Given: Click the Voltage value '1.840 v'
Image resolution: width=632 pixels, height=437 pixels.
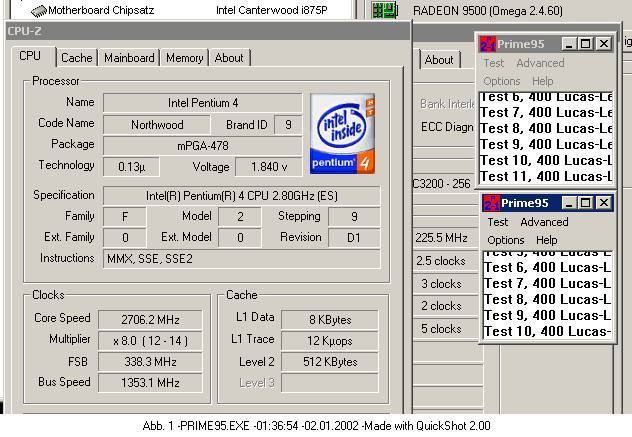Looking at the screenshot, I should 269,167.
